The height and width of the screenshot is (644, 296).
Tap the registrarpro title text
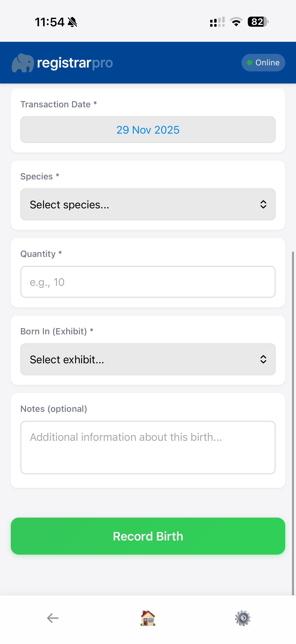click(75, 63)
